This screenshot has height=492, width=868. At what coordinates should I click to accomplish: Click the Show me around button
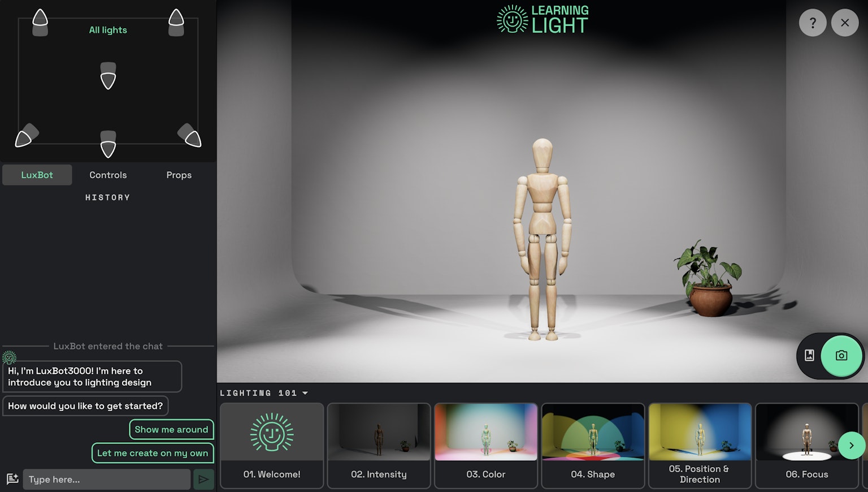tap(171, 429)
